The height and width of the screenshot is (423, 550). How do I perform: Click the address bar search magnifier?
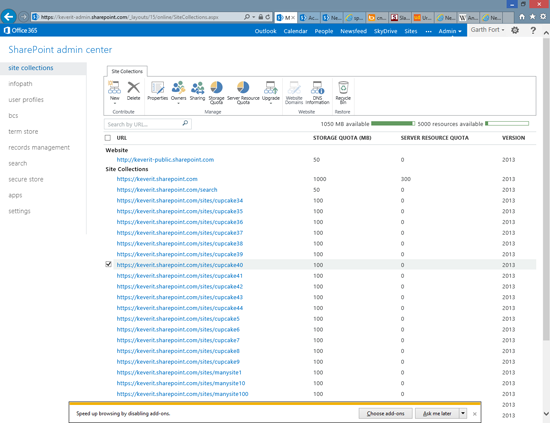247,17
